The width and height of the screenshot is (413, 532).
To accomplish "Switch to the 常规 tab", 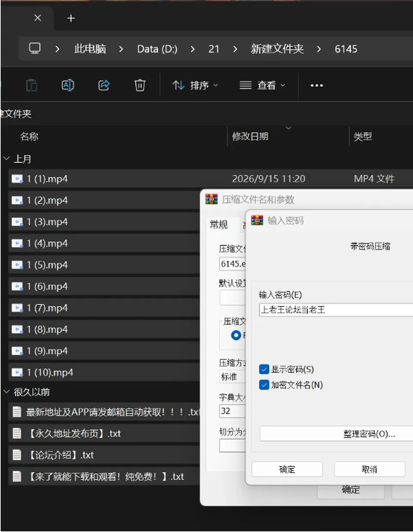I will point(219,224).
